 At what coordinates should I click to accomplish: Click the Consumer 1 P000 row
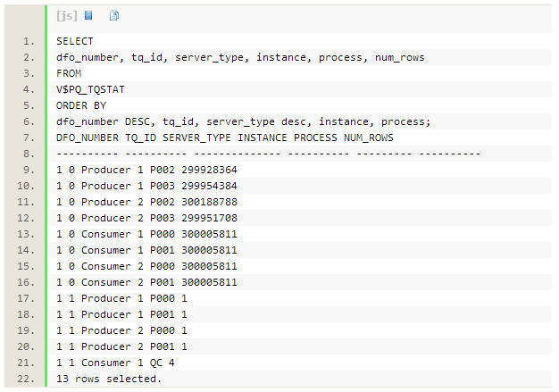[x=146, y=234]
